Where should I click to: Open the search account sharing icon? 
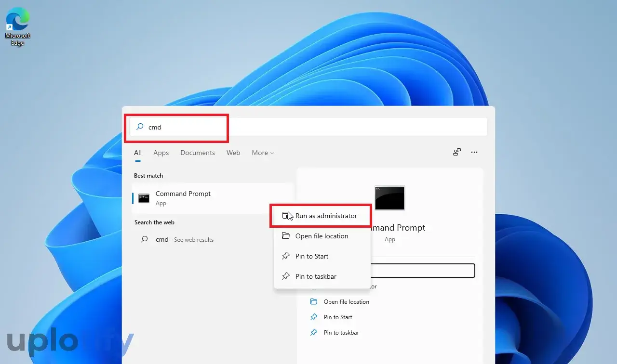pos(457,152)
